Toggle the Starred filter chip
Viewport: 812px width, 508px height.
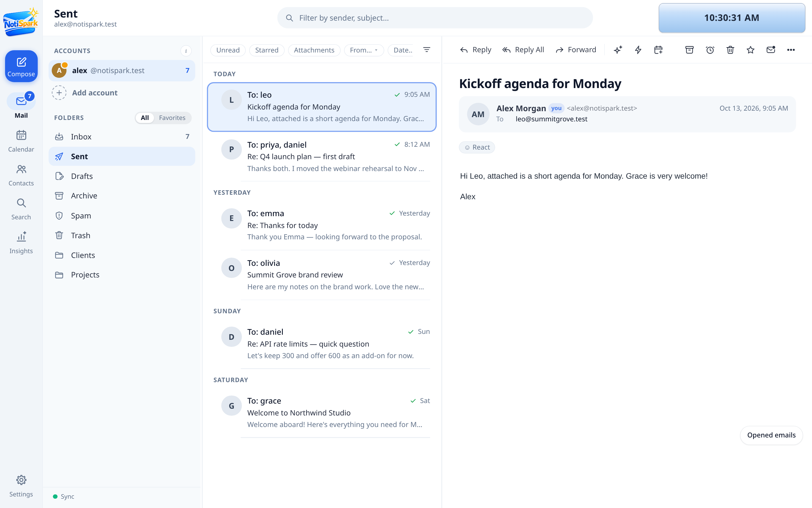[x=267, y=50]
